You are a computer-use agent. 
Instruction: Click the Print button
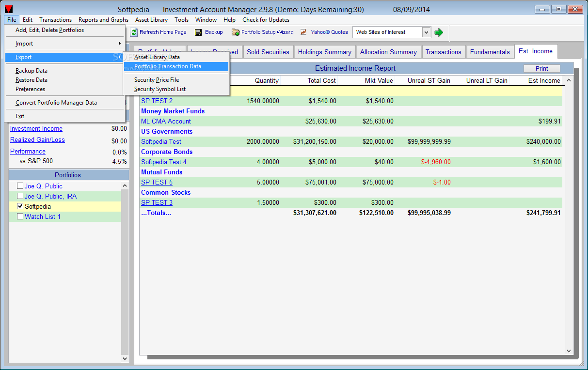pyautogui.click(x=541, y=69)
